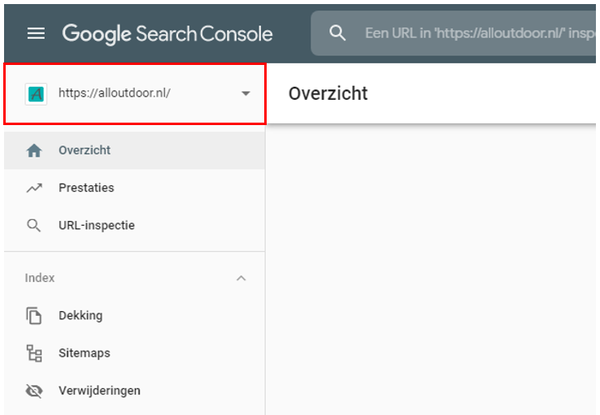Click the search magnifier icon in top bar
The image size is (600, 415).
coord(337,33)
